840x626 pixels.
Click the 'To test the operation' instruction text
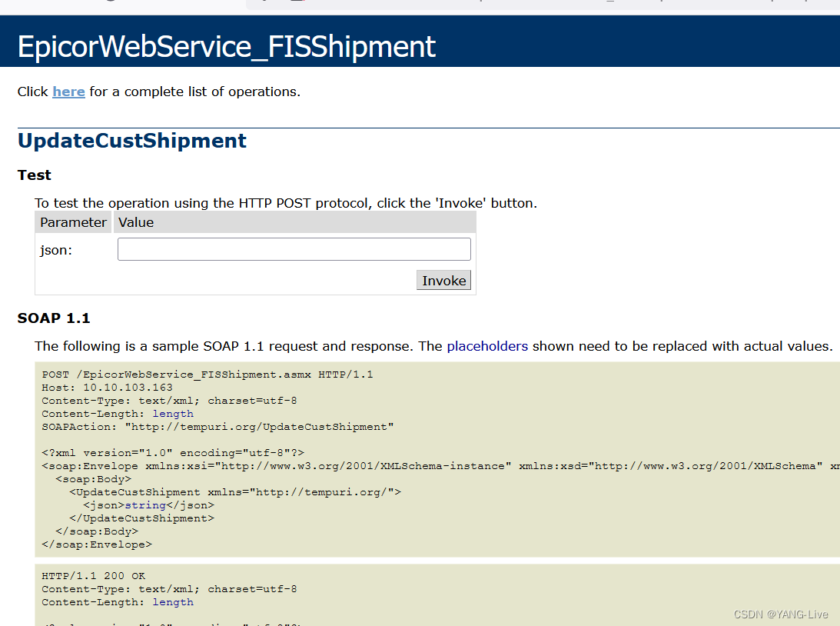pos(286,203)
